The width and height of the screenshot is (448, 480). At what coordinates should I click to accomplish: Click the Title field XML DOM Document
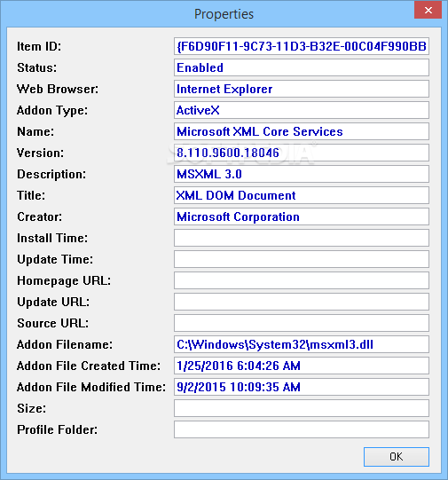pos(302,195)
